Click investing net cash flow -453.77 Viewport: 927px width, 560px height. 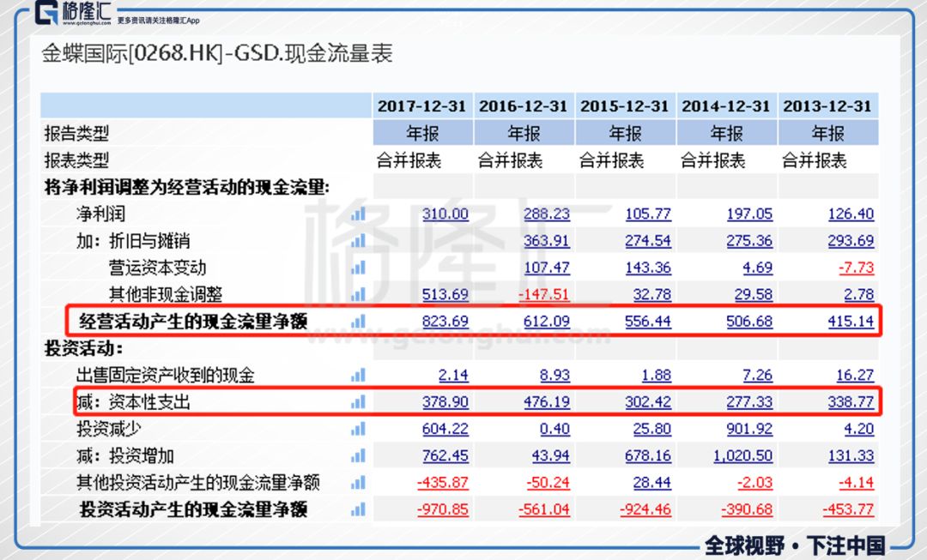(848, 509)
